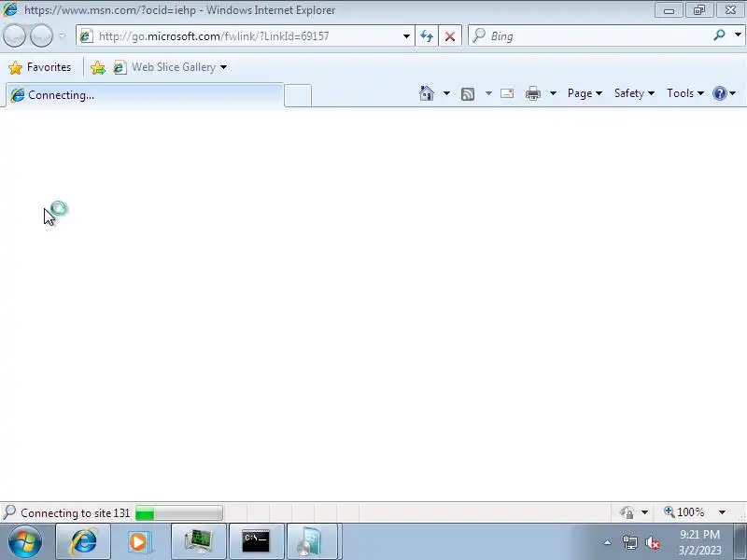Image resolution: width=747 pixels, height=560 pixels.
Task: Expand the Web Slice Gallery dropdown arrow
Action: (x=223, y=67)
